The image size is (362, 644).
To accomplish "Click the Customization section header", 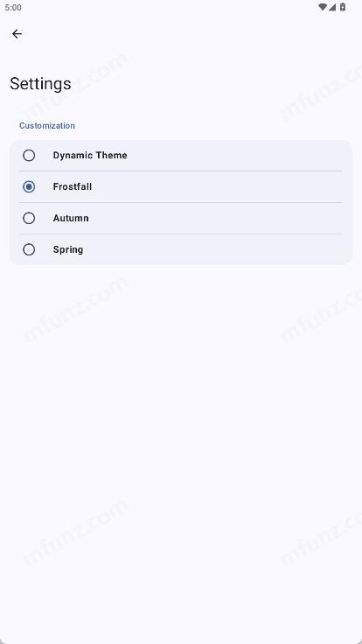I will pyautogui.click(x=47, y=126).
